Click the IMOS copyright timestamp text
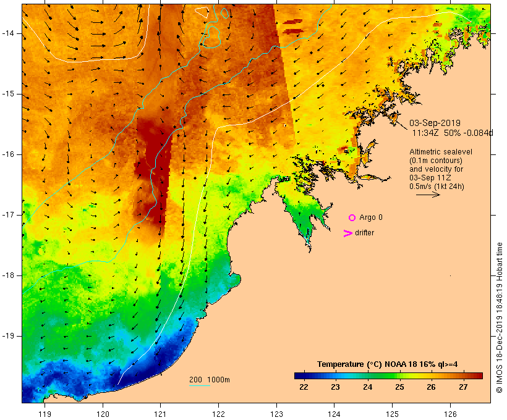The height and width of the screenshot is (420, 507). click(499, 317)
